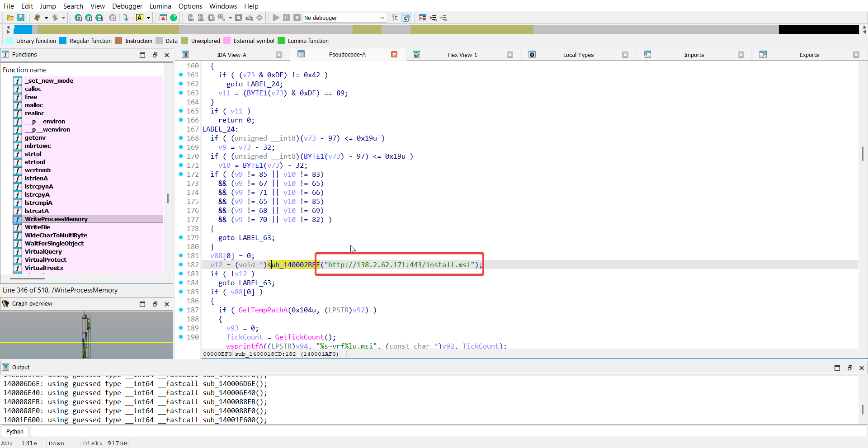Click the search immediate value toolbar icon

(78, 18)
